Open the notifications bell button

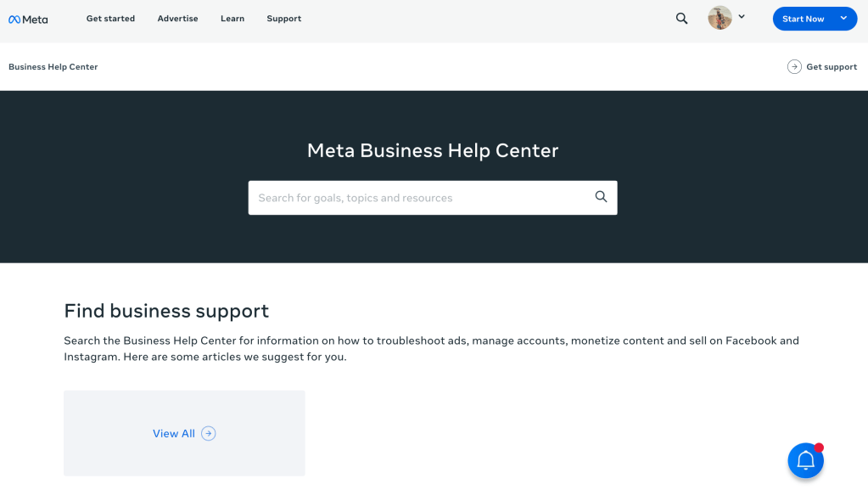805,461
